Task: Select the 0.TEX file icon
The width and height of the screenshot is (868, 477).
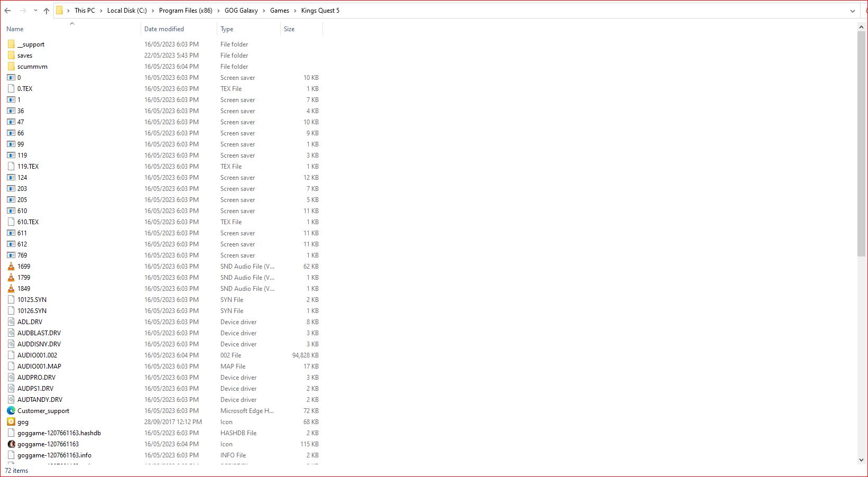Action: pos(11,89)
